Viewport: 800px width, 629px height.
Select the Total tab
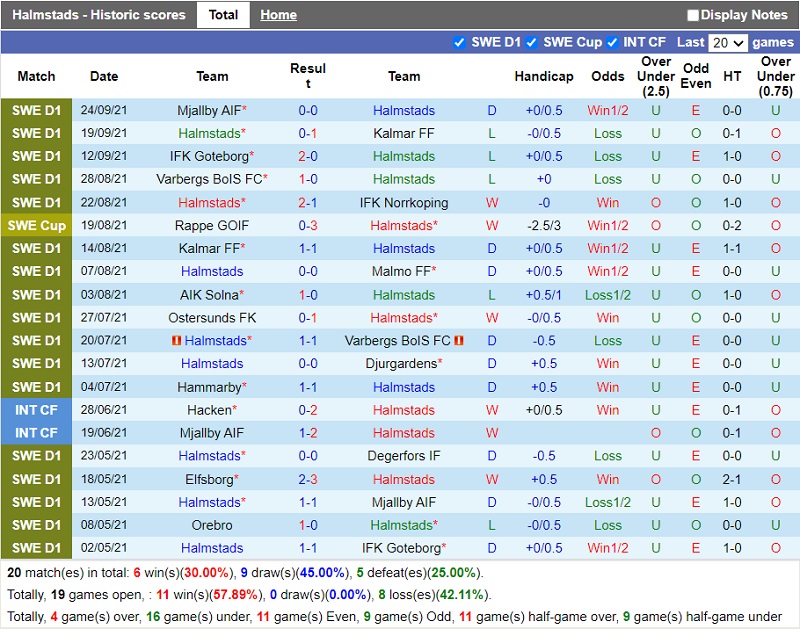(x=223, y=15)
